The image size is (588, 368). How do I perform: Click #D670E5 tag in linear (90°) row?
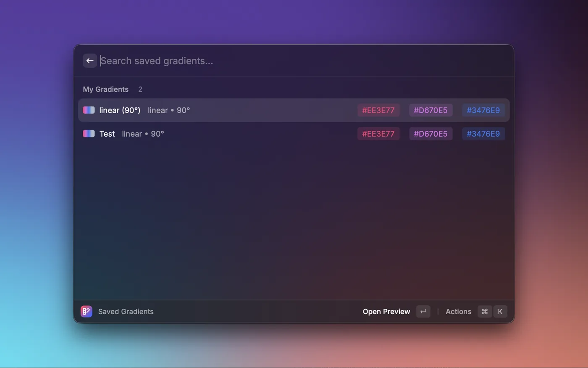click(x=430, y=110)
